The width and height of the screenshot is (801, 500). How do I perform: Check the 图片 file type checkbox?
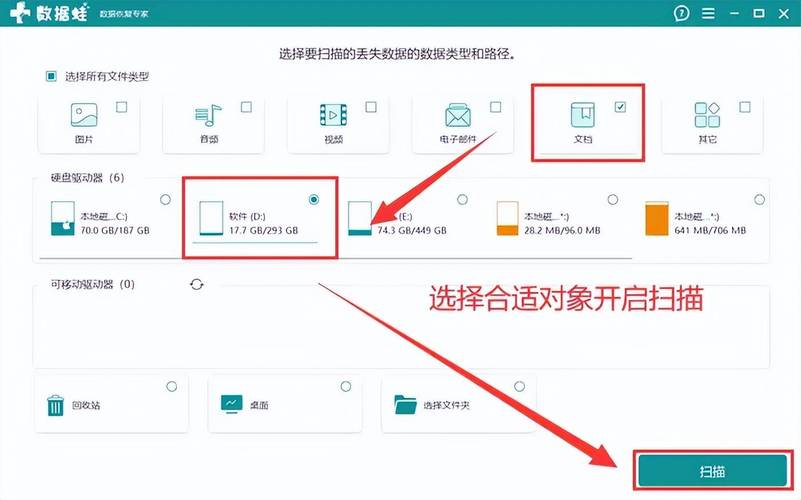(122, 107)
